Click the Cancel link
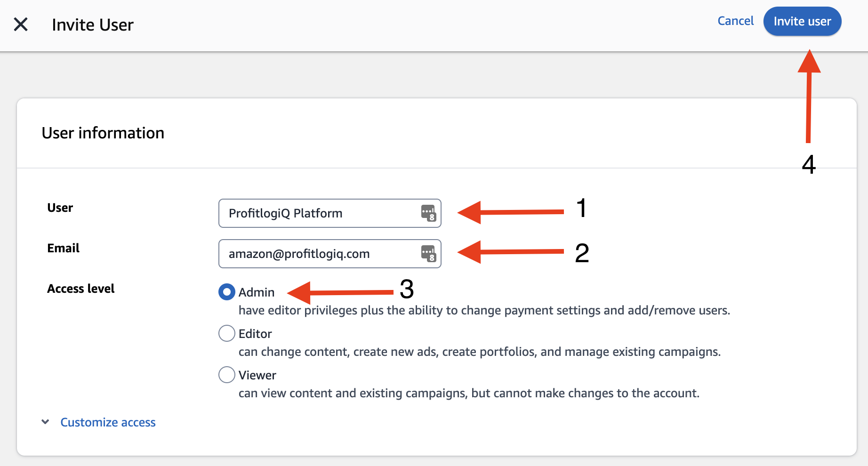 coord(735,21)
